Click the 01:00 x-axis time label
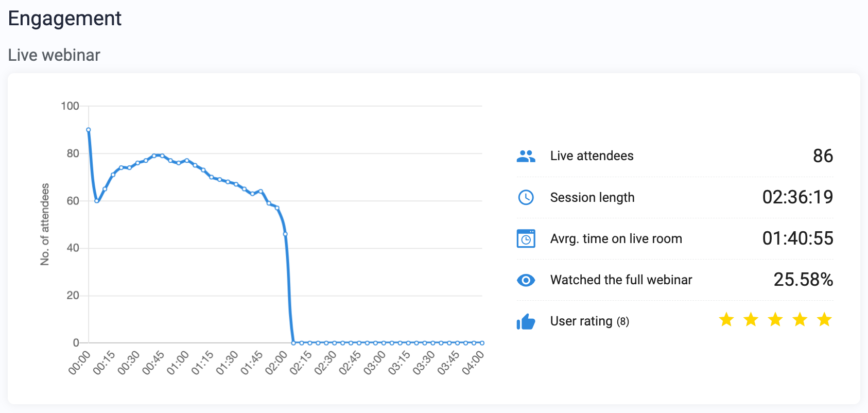 point(178,363)
